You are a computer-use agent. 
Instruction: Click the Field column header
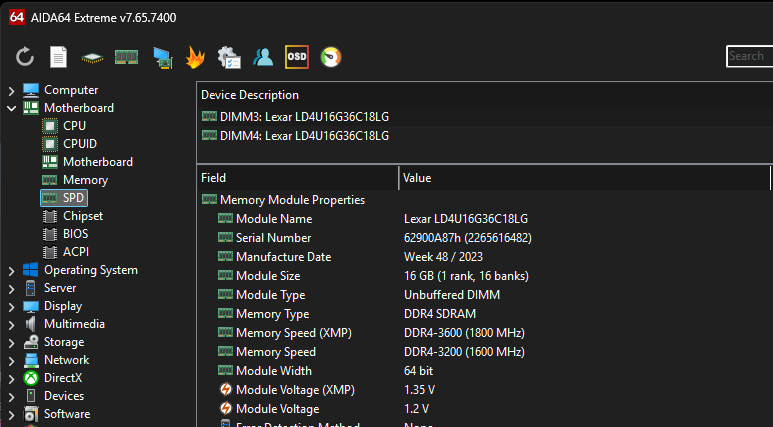pos(298,178)
